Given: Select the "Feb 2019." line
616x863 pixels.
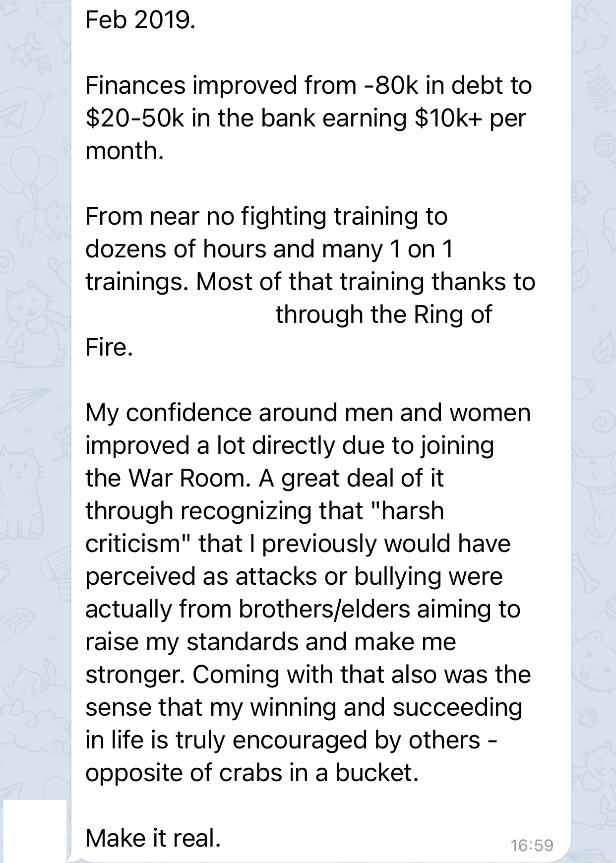Looking at the screenshot, I should pos(140,20).
